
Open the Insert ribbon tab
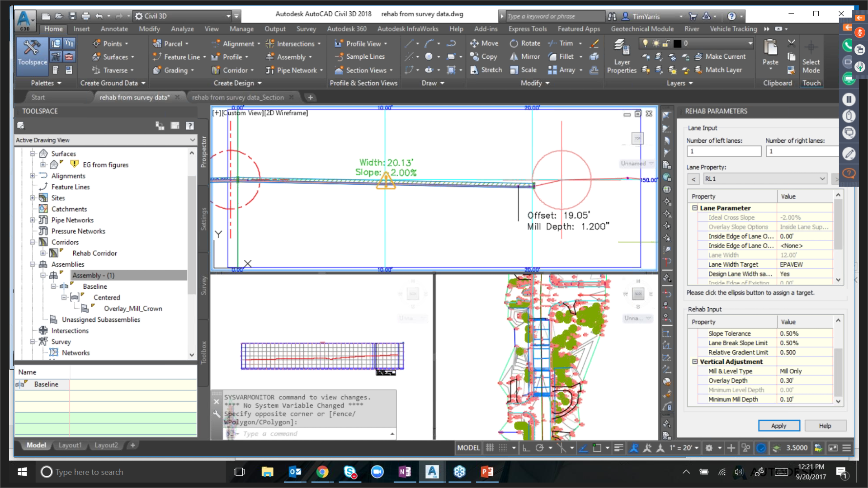[x=81, y=29]
